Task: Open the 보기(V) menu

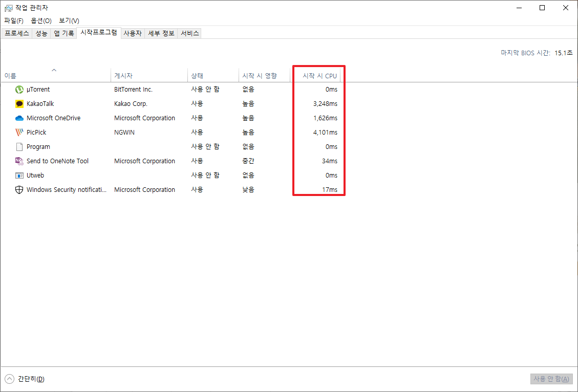Action: 69,20
